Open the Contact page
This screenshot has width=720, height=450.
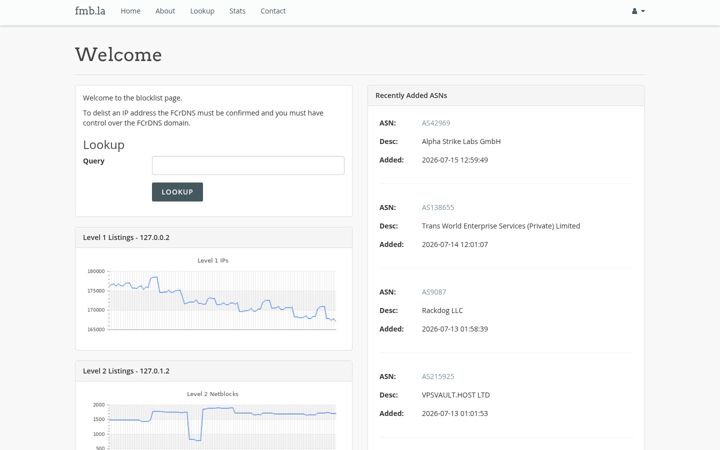[273, 11]
